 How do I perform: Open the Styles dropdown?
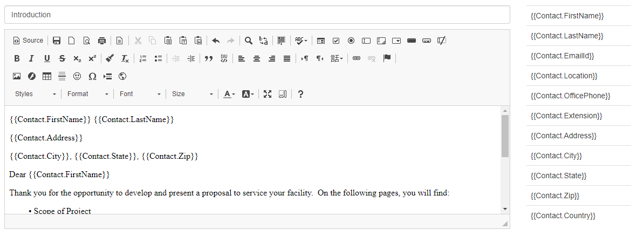pyautogui.click(x=36, y=94)
